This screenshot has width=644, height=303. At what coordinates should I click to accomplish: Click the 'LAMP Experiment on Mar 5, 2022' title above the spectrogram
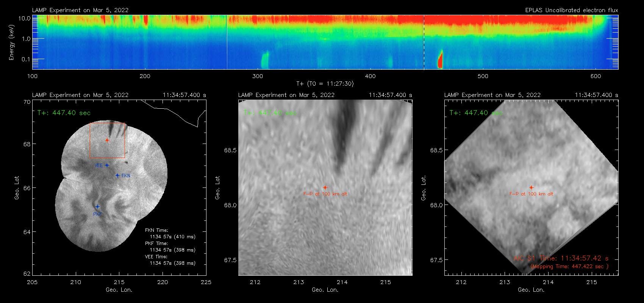pyautogui.click(x=80, y=10)
